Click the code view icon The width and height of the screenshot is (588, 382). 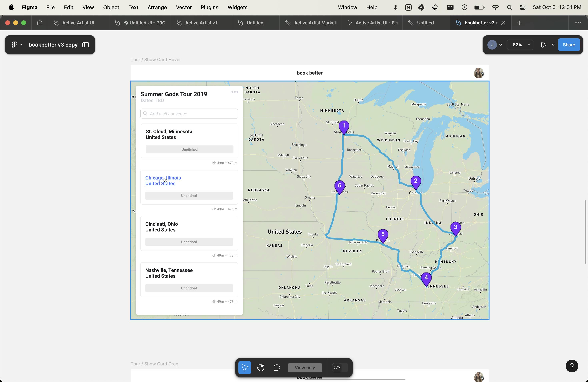(337, 367)
